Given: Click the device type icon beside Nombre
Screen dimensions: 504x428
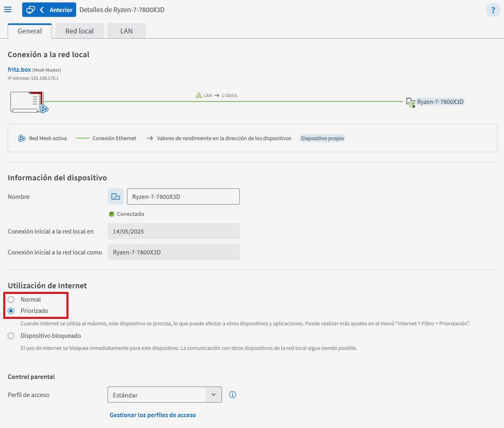Looking at the screenshot, I should pyautogui.click(x=116, y=196).
